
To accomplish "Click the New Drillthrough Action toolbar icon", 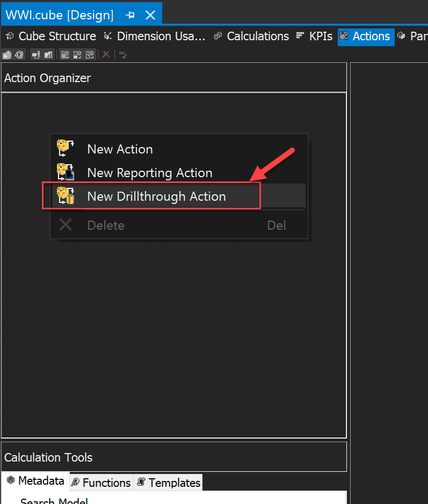I will (x=89, y=54).
